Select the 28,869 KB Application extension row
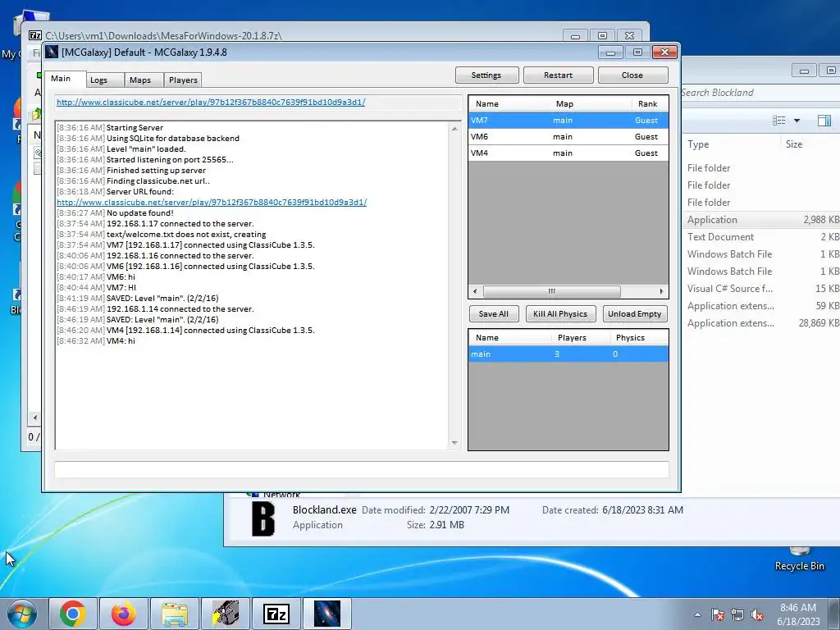This screenshot has height=630, width=840. click(x=761, y=323)
